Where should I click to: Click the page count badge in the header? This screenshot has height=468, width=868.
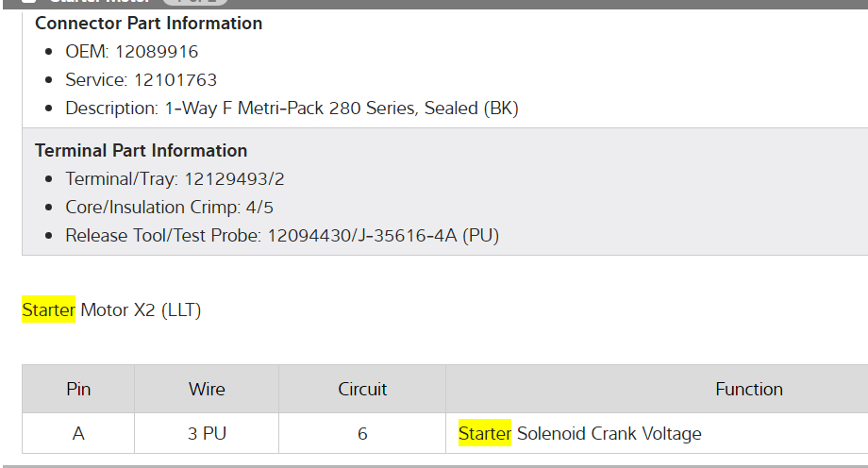click(195, 2)
